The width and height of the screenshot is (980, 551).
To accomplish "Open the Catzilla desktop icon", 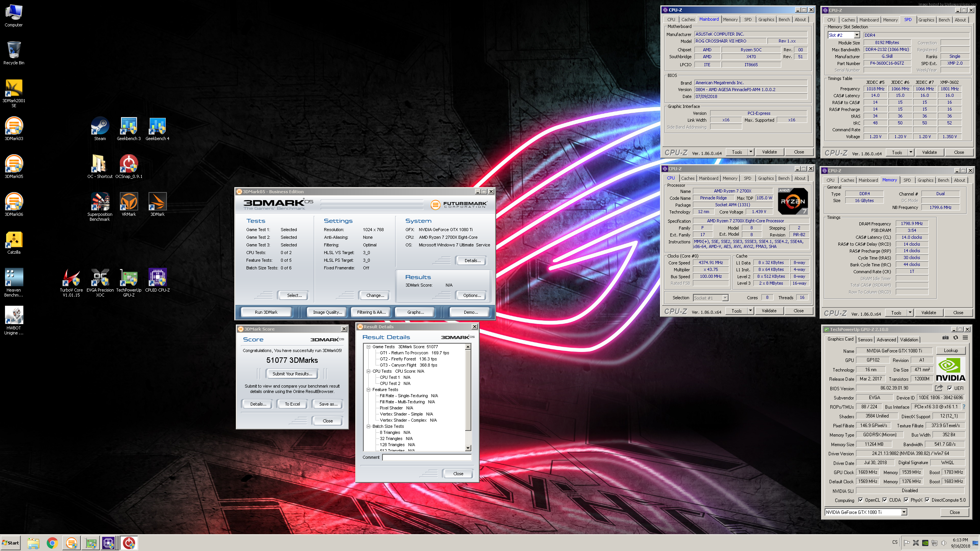I will 14,243.
